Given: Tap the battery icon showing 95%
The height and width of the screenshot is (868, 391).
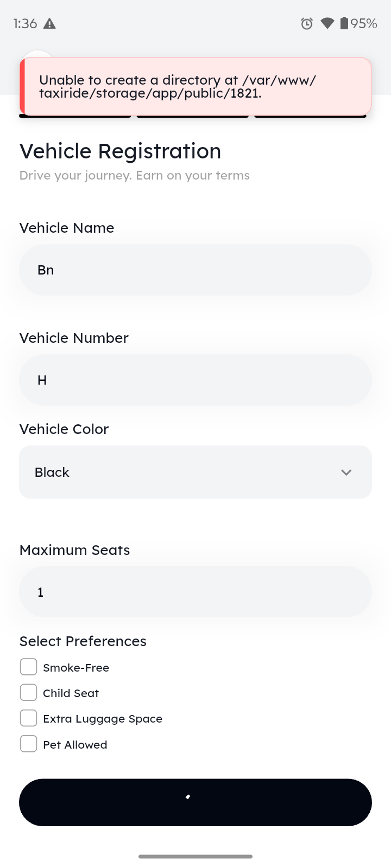Looking at the screenshot, I should [344, 23].
